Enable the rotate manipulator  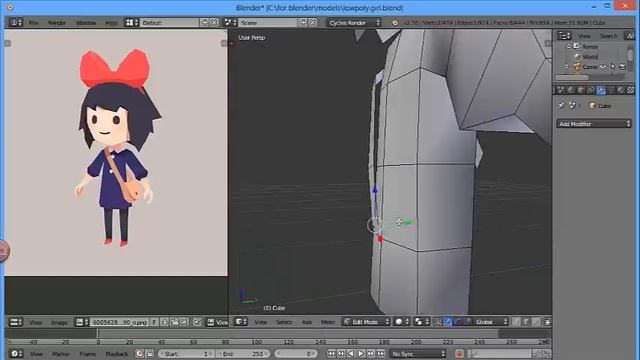coord(458,322)
